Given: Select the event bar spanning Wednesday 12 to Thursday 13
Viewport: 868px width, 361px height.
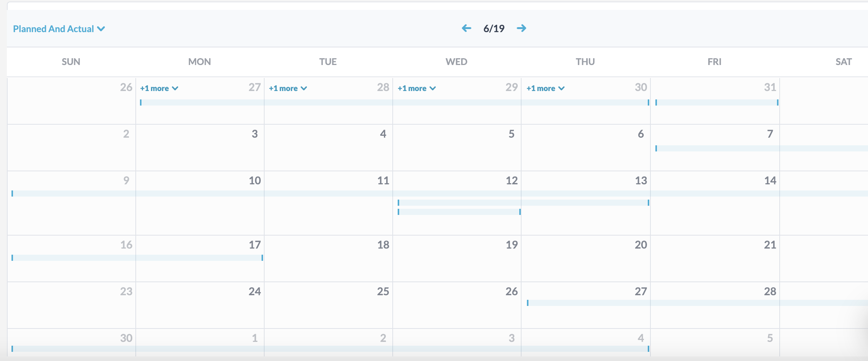Looking at the screenshot, I should (523, 203).
